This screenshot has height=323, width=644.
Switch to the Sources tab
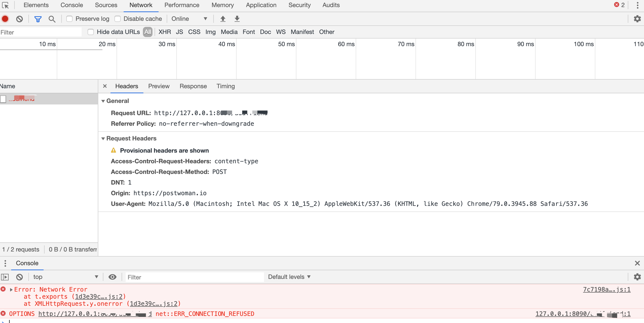pyautogui.click(x=106, y=5)
